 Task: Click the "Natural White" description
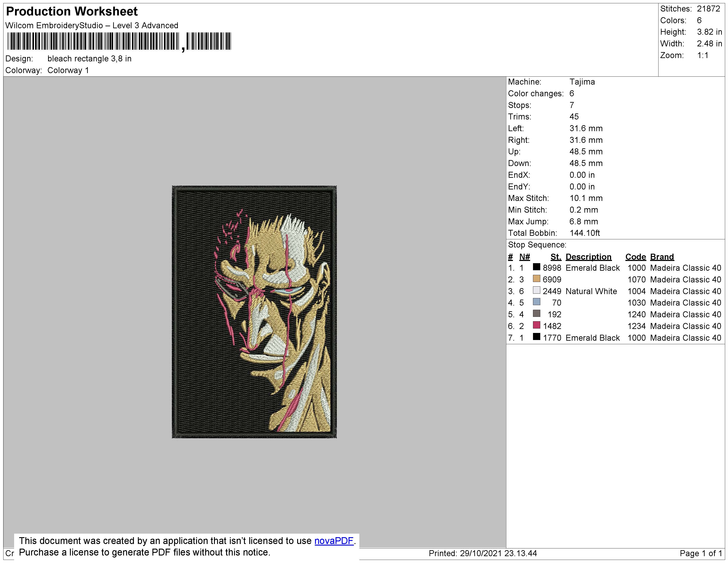(591, 291)
